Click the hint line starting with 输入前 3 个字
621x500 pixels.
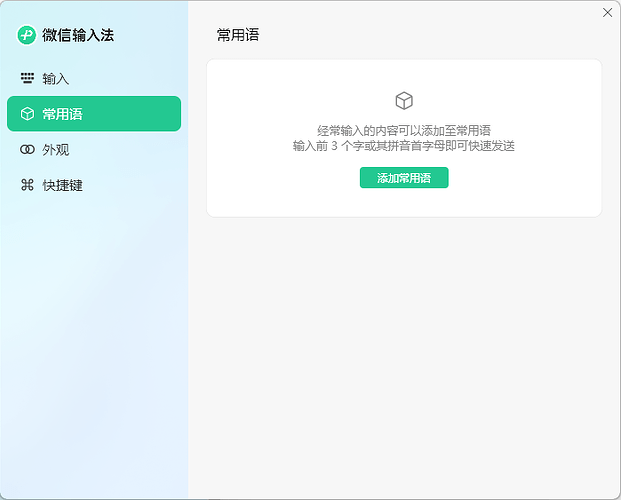(404, 146)
